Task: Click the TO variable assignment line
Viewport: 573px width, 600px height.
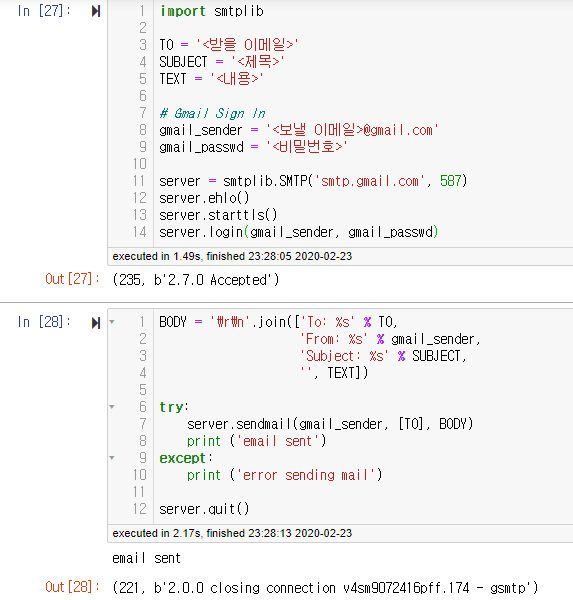Action: coord(229,45)
